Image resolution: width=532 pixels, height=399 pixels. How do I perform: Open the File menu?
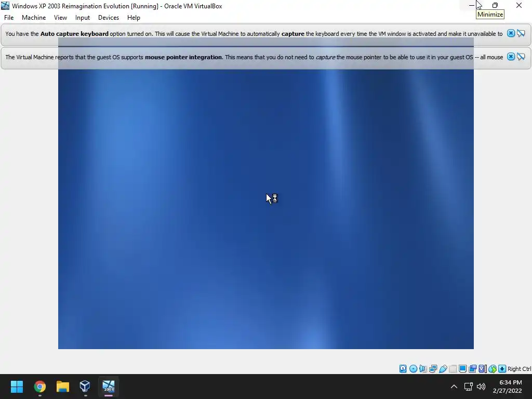9,18
